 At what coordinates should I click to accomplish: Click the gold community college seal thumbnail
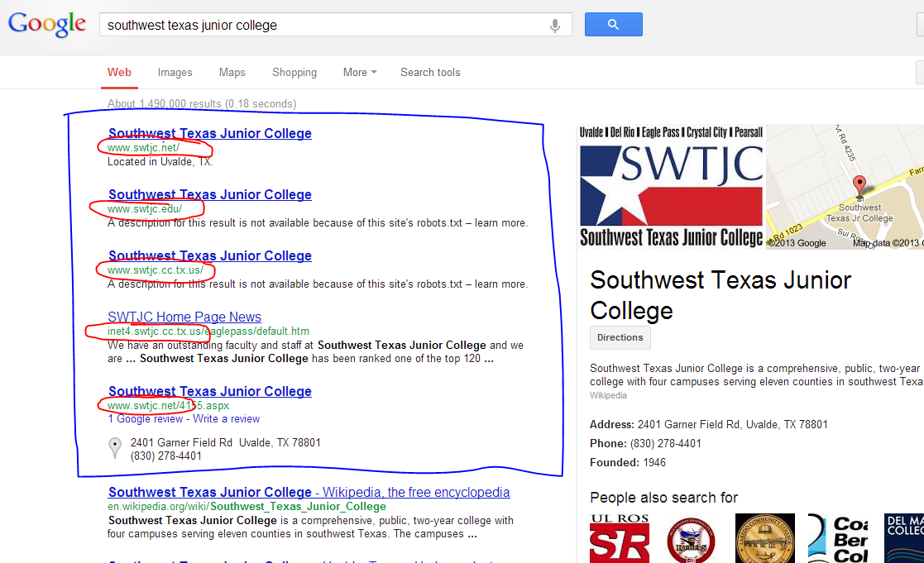tap(765, 538)
